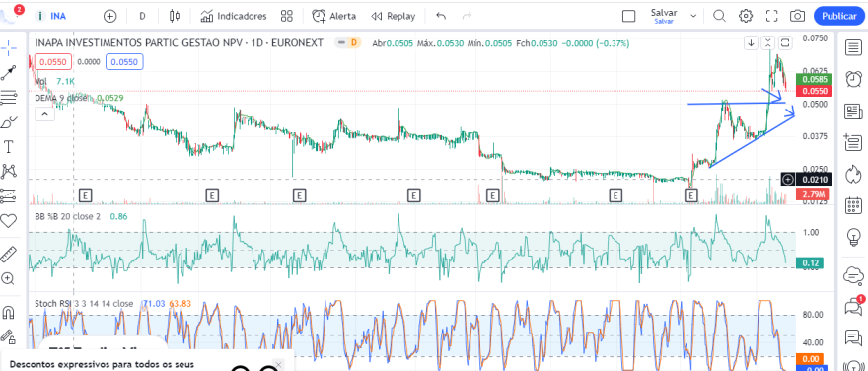Maximize the main chart pane

tap(786, 42)
